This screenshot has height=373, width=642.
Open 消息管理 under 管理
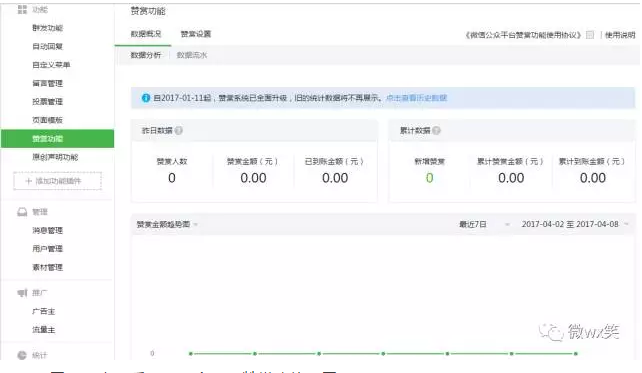click(47, 230)
